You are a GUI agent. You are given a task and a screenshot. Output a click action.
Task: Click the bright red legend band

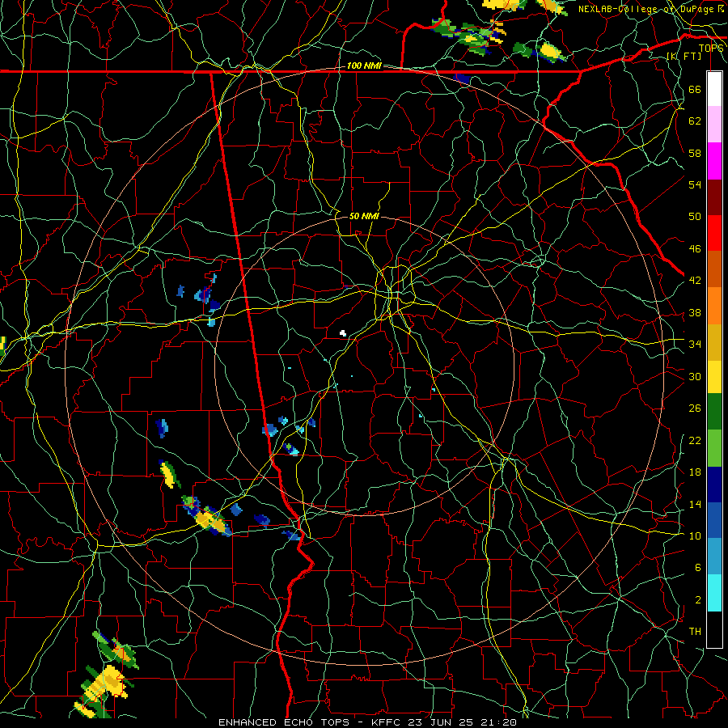(x=714, y=233)
